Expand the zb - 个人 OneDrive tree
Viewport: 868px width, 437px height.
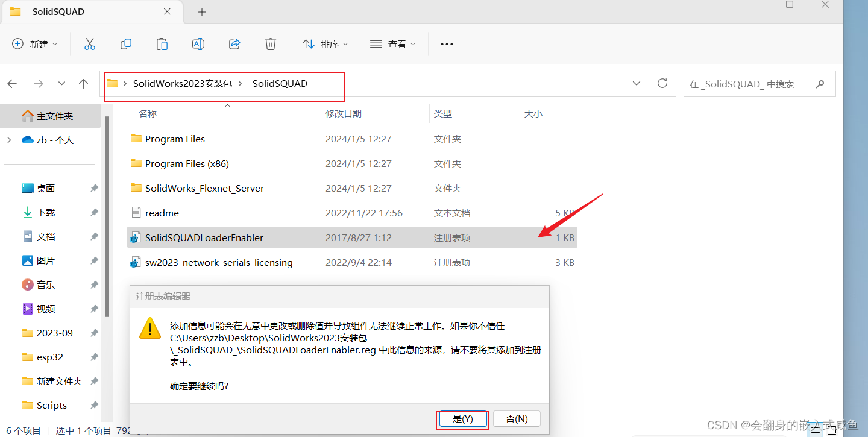8,140
